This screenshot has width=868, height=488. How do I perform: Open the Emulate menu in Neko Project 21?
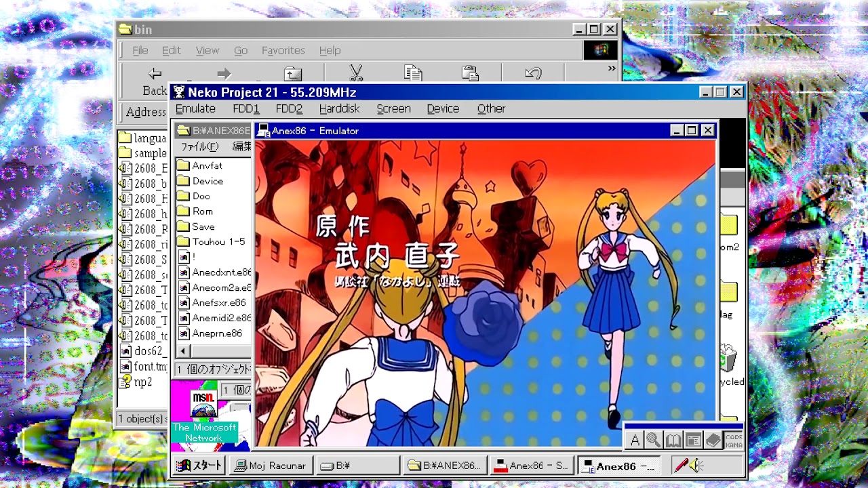click(x=195, y=108)
